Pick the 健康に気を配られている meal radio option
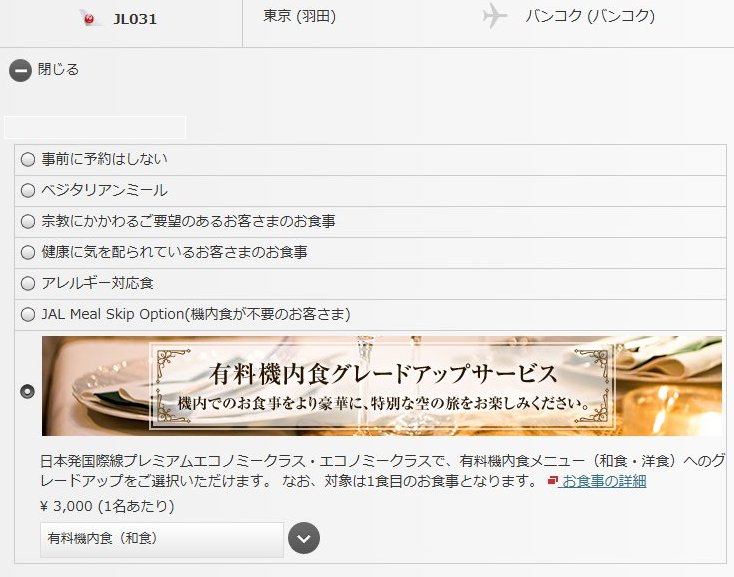This screenshot has height=577, width=734. [x=28, y=252]
